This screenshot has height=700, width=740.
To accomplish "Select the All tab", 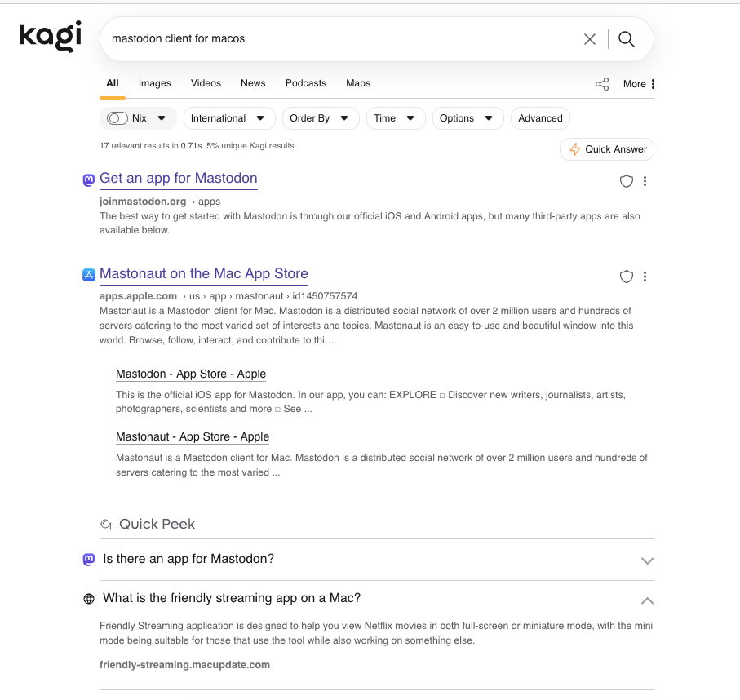I will (113, 83).
